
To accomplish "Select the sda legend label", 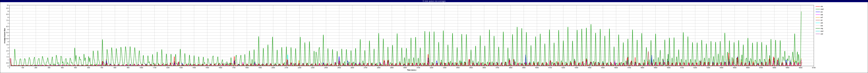I will point(822,26).
